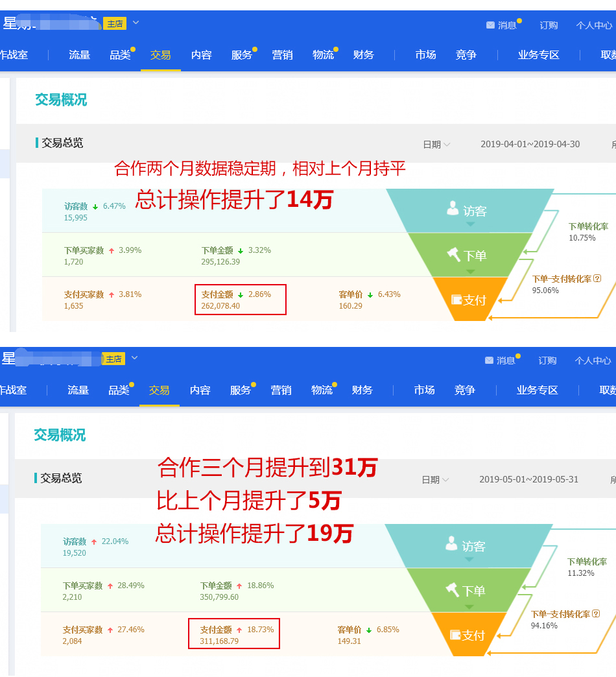This screenshot has height=677, width=616.
Task: Switch to 流量 tab in upper navigation
Action: pyautogui.click(x=79, y=55)
